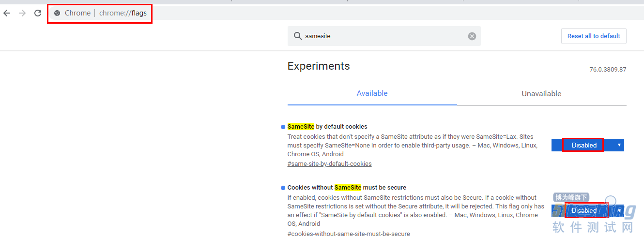This screenshot has width=644, height=236.
Task: Click the SameSite by default cookies title
Action: (x=327, y=127)
